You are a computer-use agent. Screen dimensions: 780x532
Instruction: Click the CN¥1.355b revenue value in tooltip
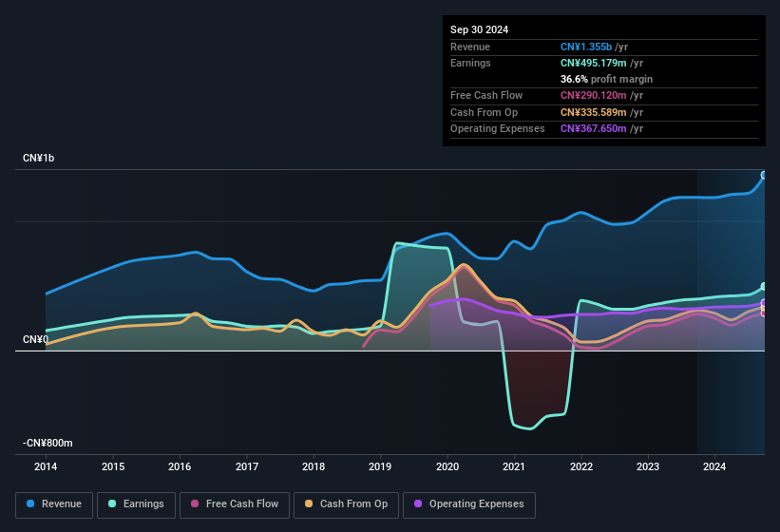tap(585, 47)
